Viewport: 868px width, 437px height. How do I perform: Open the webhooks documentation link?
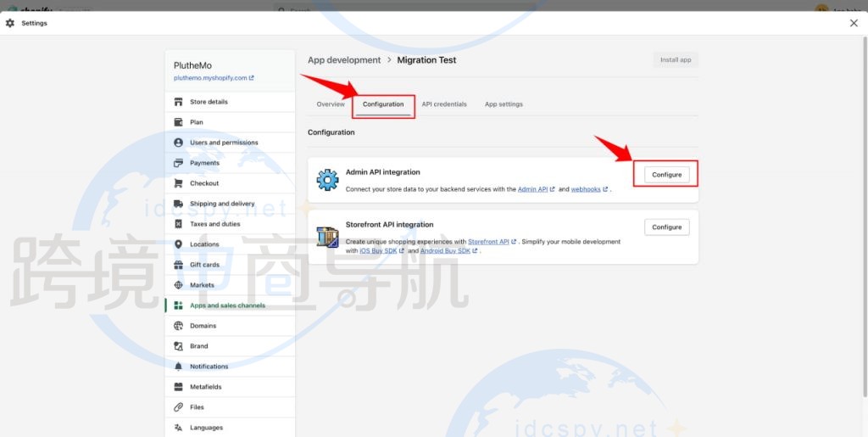[x=586, y=189]
